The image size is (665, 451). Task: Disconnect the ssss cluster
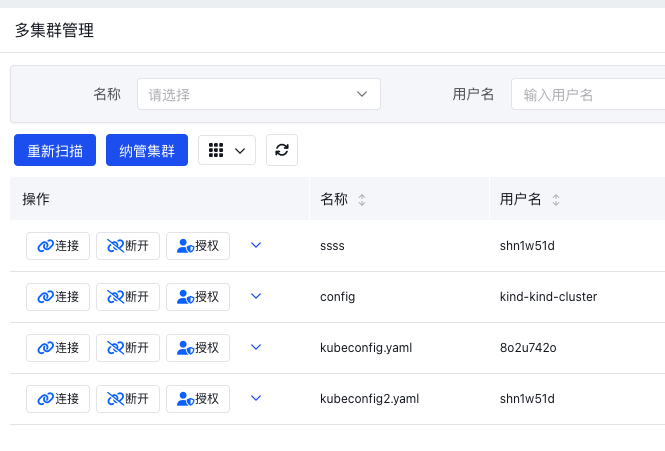coord(128,246)
